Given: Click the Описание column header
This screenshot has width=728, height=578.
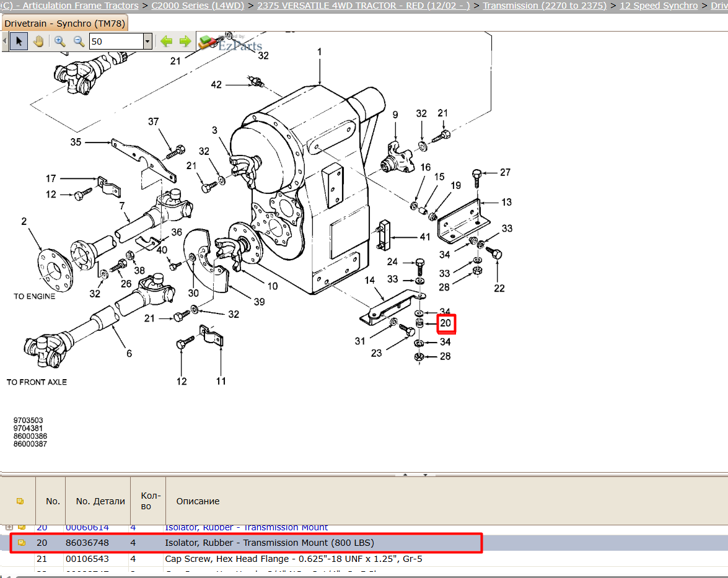Looking at the screenshot, I should click(x=198, y=501).
